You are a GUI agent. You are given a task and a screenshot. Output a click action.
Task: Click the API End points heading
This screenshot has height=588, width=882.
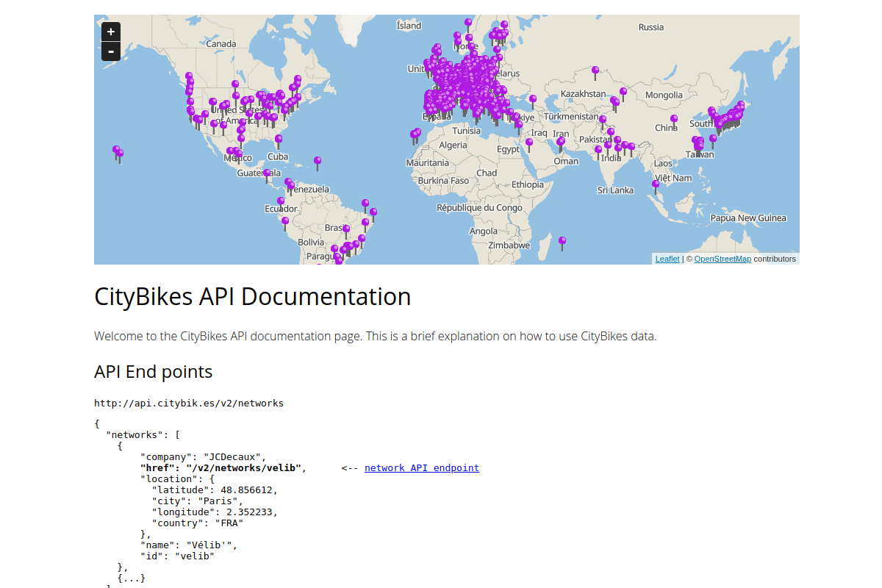(x=154, y=372)
